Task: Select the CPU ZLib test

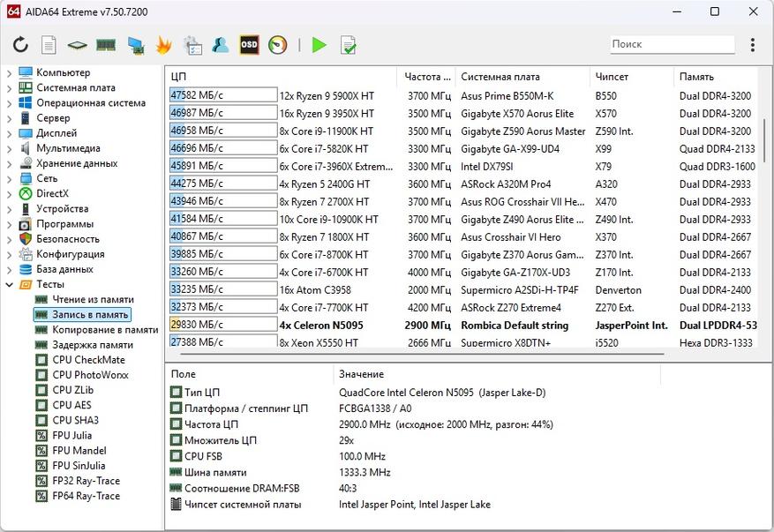Action: click(x=72, y=390)
